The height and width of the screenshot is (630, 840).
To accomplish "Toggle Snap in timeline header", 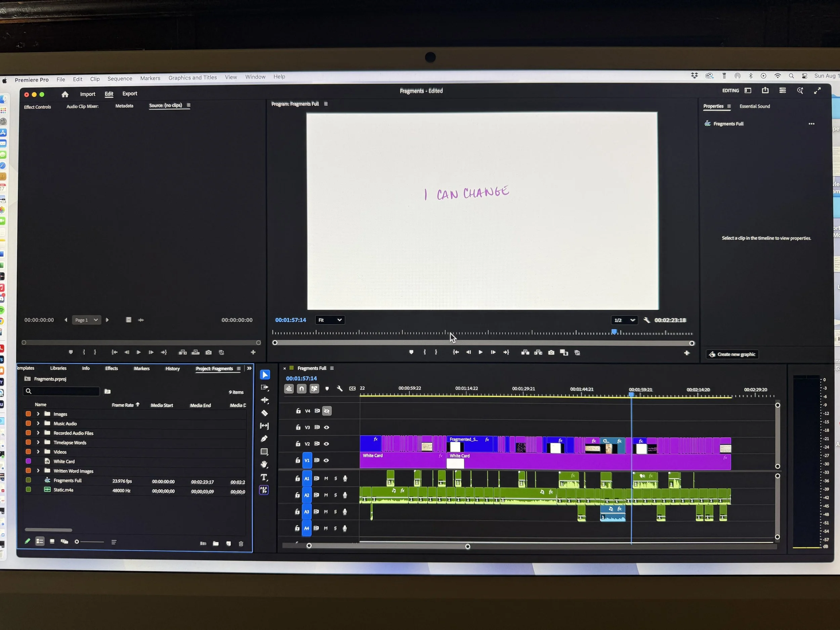I will pos(301,388).
